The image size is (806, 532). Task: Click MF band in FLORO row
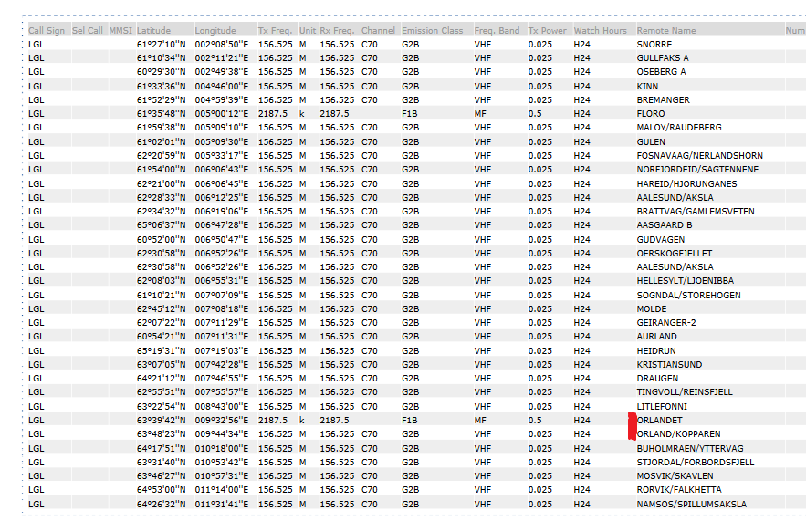[x=480, y=113]
